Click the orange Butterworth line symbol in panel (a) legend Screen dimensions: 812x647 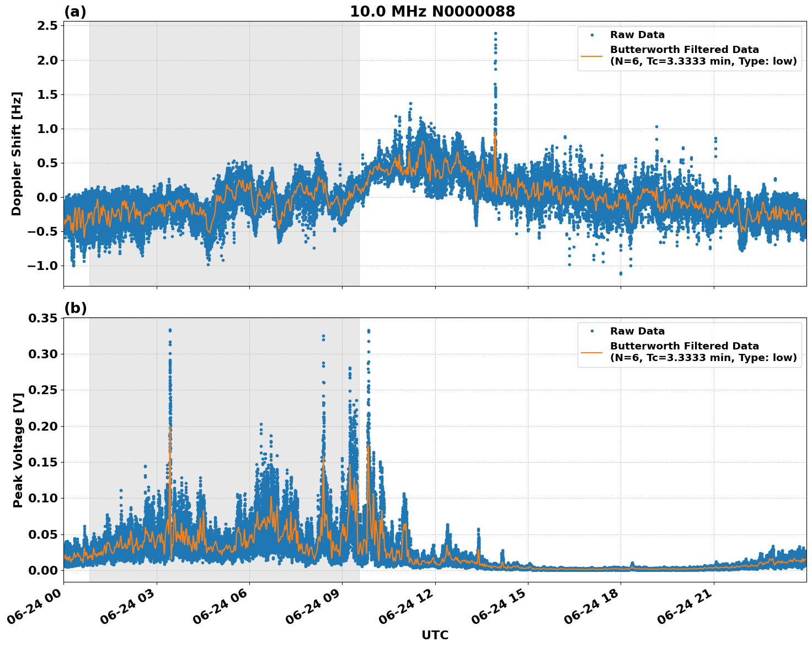pyautogui.click(x=591, y=55)
